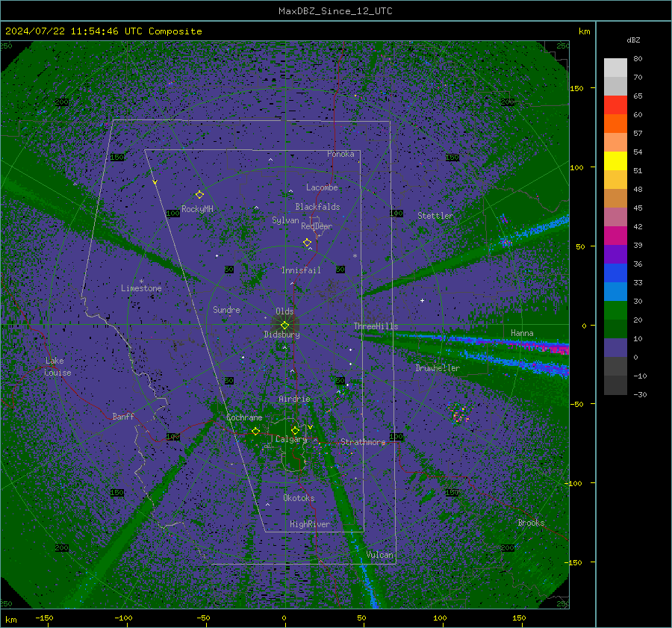The image size is (672, 628).
Task: Click the Lacombe city label
Action: tap(322, 187)
